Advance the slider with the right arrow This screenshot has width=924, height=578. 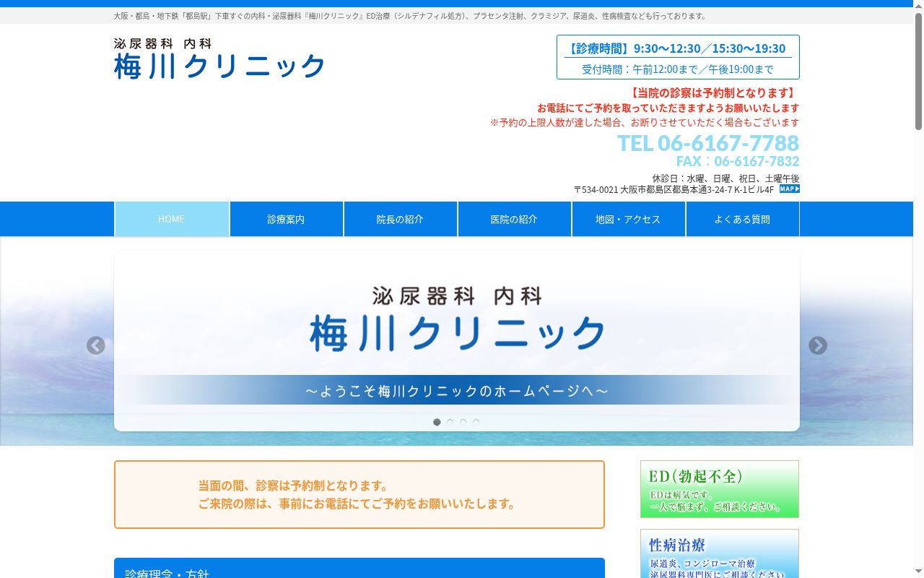(818, 345)
